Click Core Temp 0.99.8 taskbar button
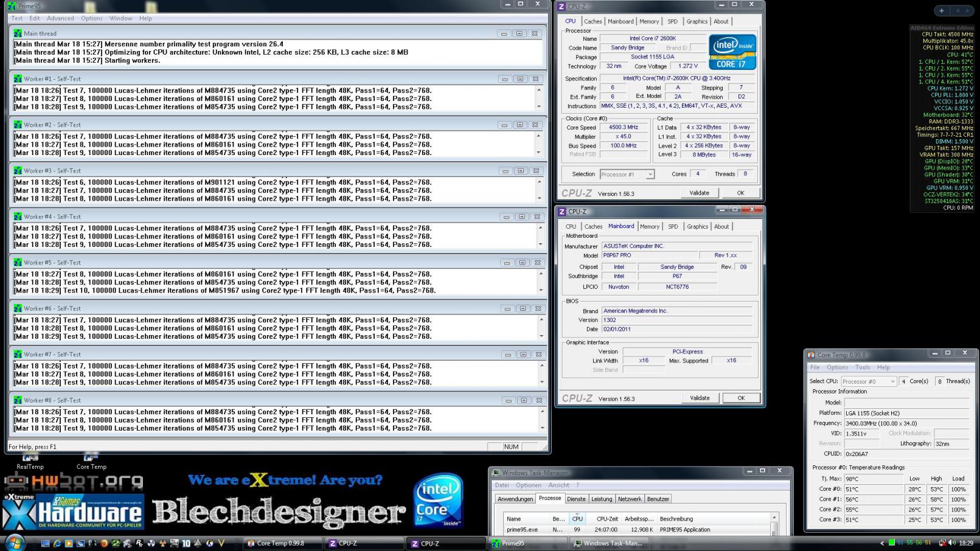The image size is (980, 551). [x=283, y=543]
